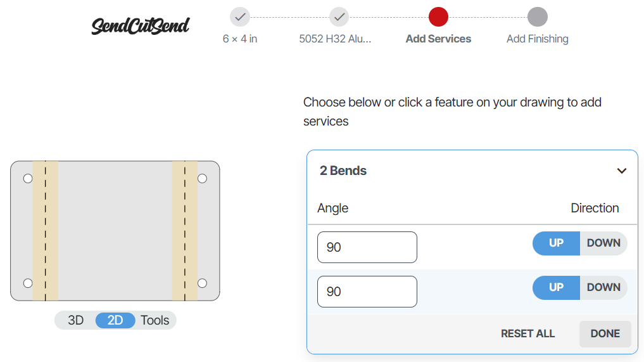Set first bend direction to DOWN
Viewport: 644px width, 362px height.
coord(603,243)
